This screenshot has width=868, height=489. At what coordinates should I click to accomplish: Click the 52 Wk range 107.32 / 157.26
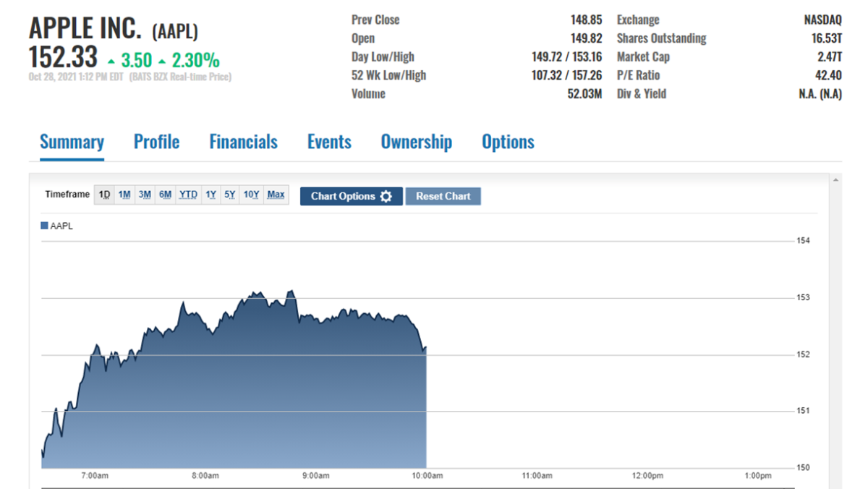(566, 75)
